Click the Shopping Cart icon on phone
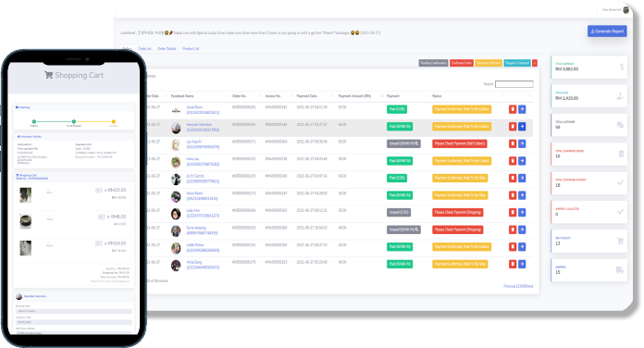Screen dimensions: 644x348 pyautogui.click(x=48, y=75)
